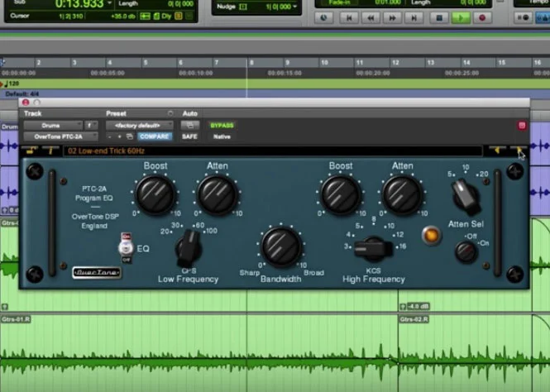
Task: Open the plug-in automation enable button
Action: [190, 125]
